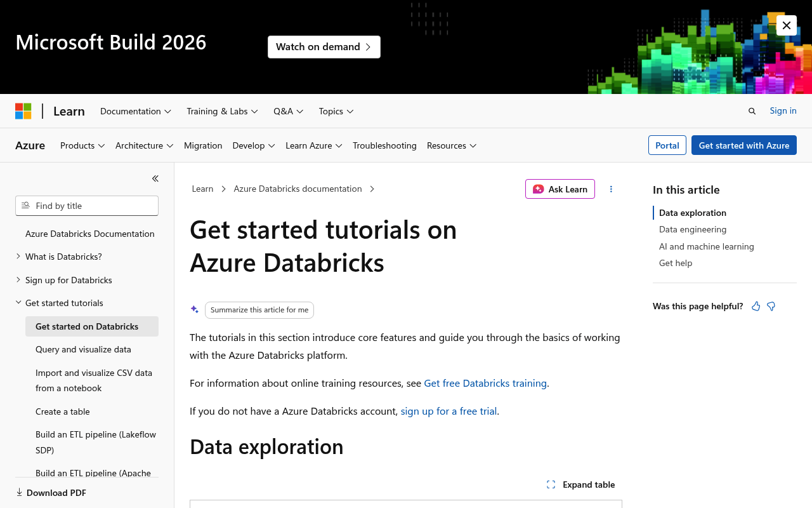The height and width of the screenshot is (508, 812).
Task: Click the filter icon in Find by title
Action: (25, 205)
